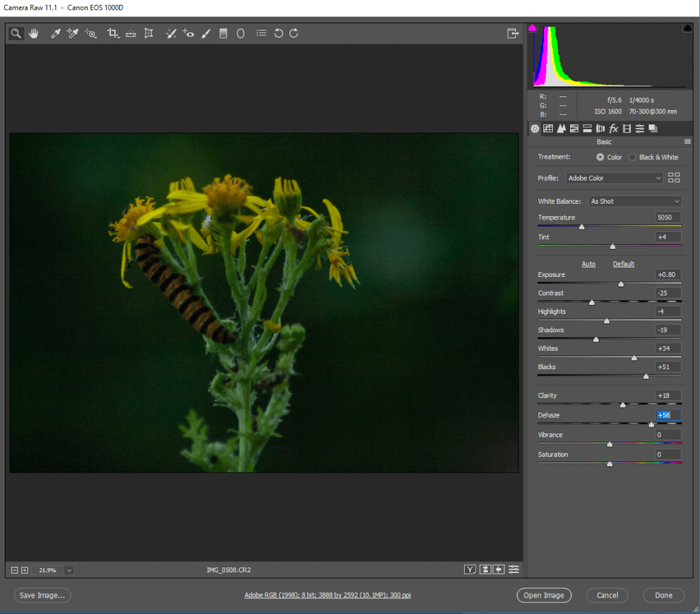This screenshot has height=614, width=700.
Task: Open the Effects (fx) panel tab
Action: tap(614, 129)
